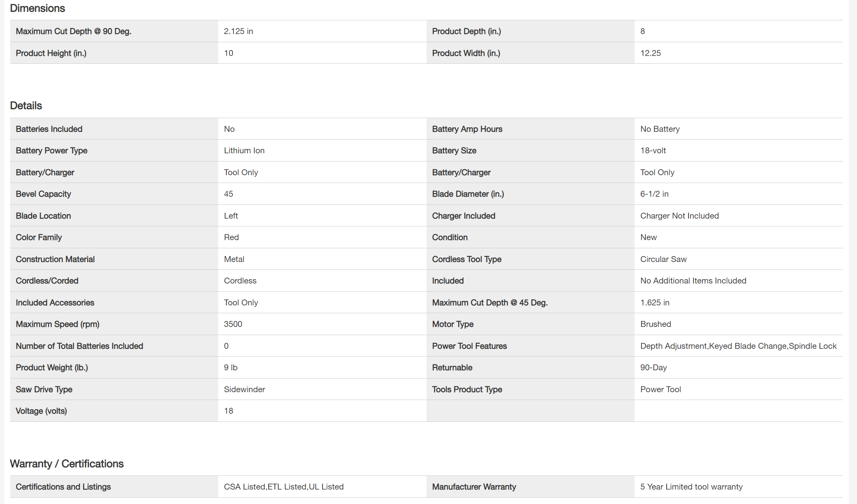Click the 5 Year Limited tool warranty text
857x504 pixels.
691,487
